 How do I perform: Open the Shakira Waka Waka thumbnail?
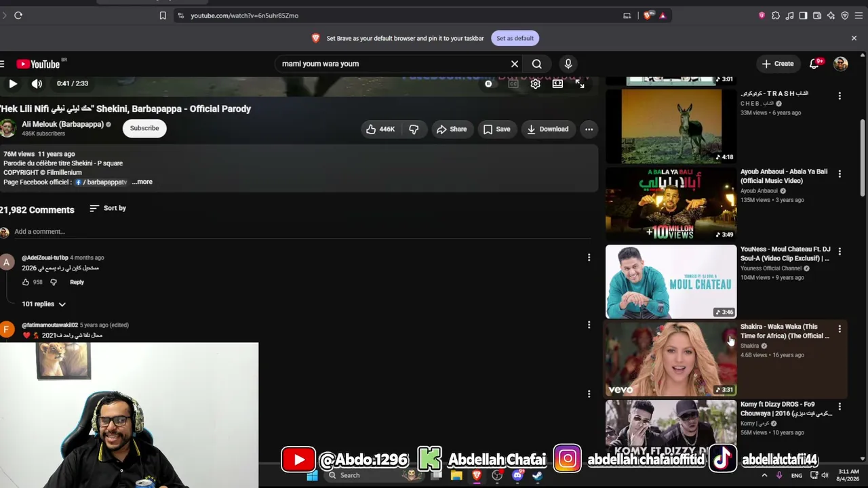(671, 359)
